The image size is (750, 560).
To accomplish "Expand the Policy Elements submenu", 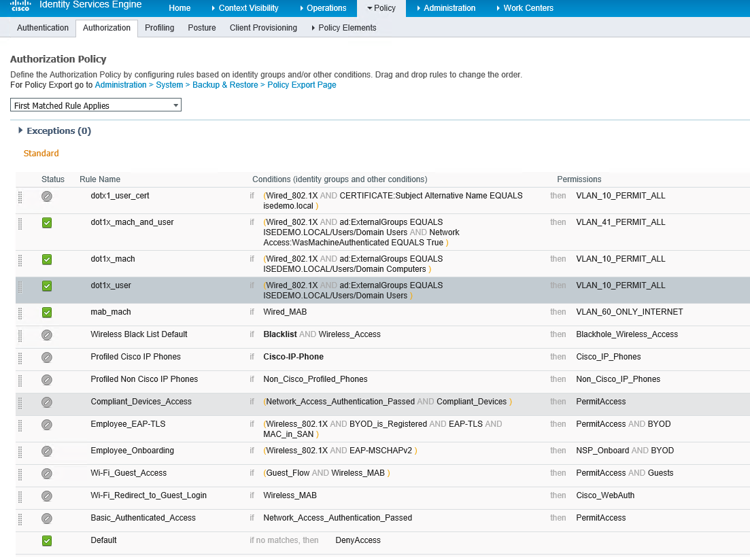I will (344, 28).
